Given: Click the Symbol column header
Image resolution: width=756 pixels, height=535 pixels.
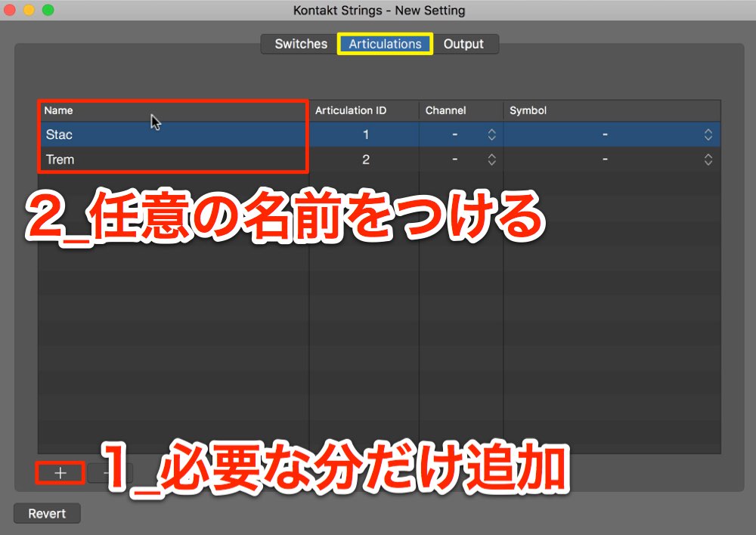Looking at the screenshot, I should (x=612, y=110).
